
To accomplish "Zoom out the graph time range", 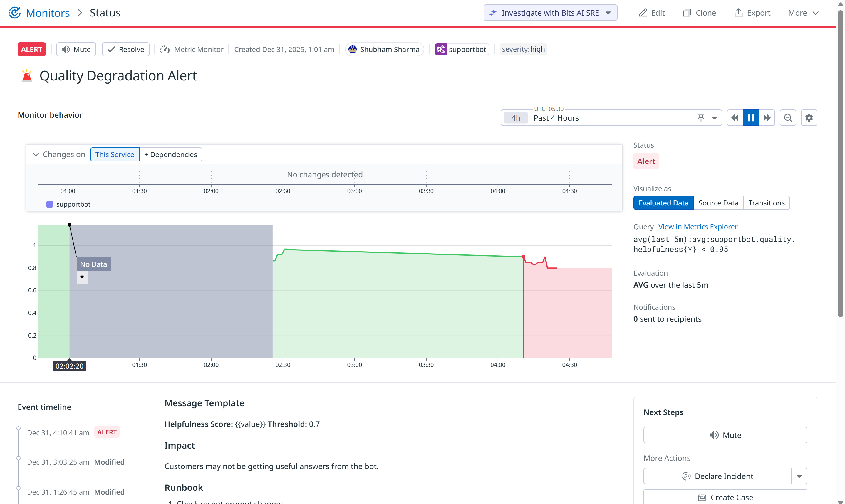I will pos(787,118).
